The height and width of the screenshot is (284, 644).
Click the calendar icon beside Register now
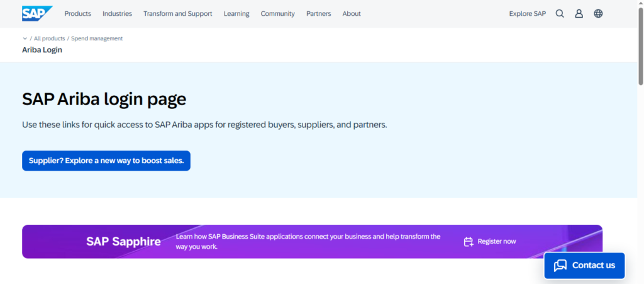(x=469, y=242)
